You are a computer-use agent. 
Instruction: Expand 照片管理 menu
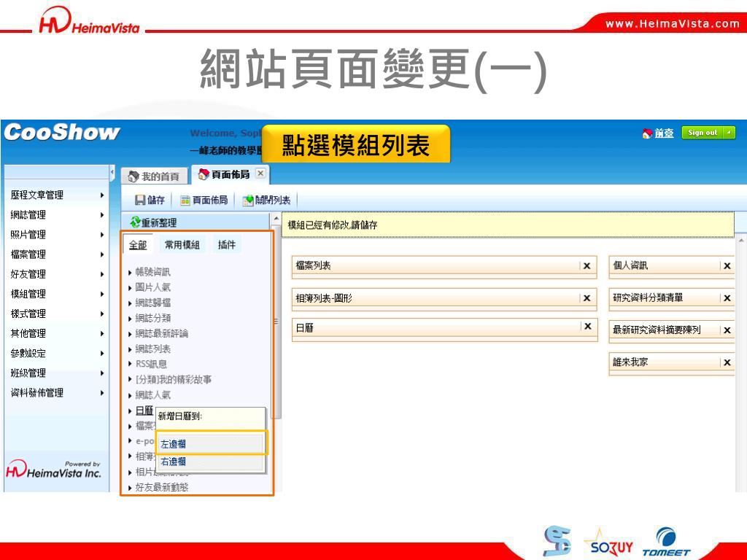[57, 234]
